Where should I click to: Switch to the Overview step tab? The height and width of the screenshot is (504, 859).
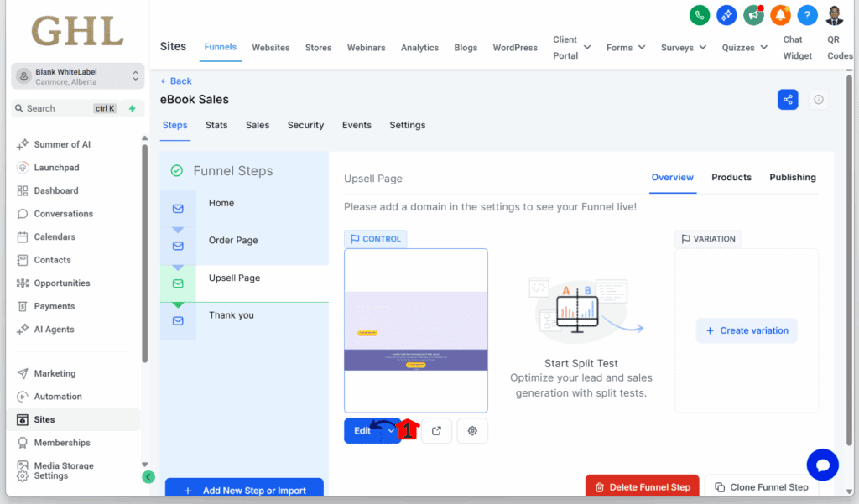(672, 178)
